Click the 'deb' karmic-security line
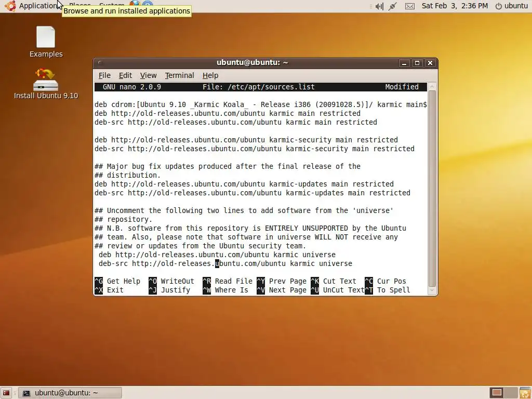 [246, 140]
